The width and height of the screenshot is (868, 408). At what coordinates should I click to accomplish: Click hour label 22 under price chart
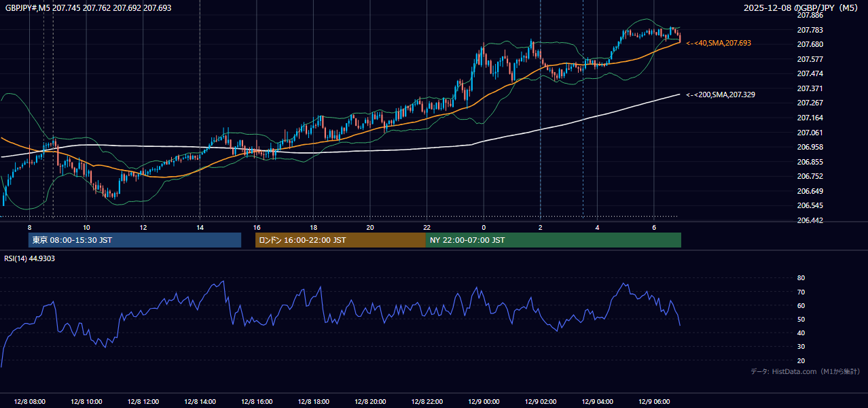[427, 227]
